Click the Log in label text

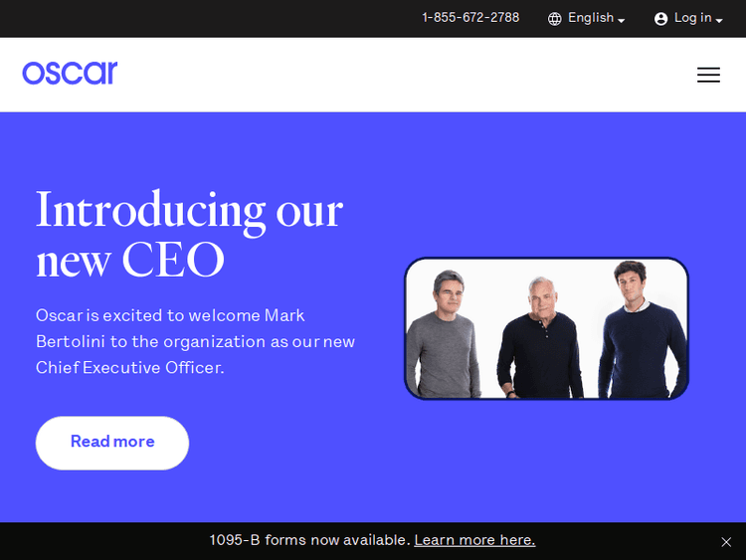tap(692, 18)
